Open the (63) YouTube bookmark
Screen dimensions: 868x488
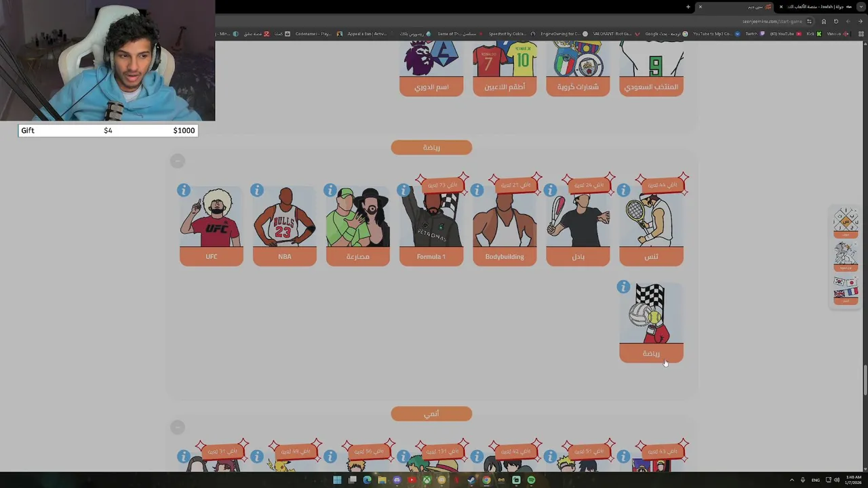[785, 34]
